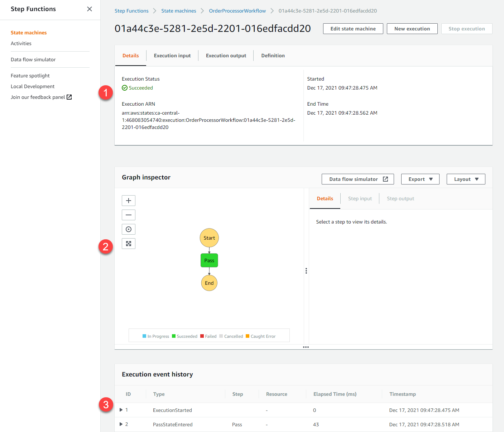The width and height of the screenshot is (504, 432).
Task: Select the Start node in the graph
Action: coord(209,238)
